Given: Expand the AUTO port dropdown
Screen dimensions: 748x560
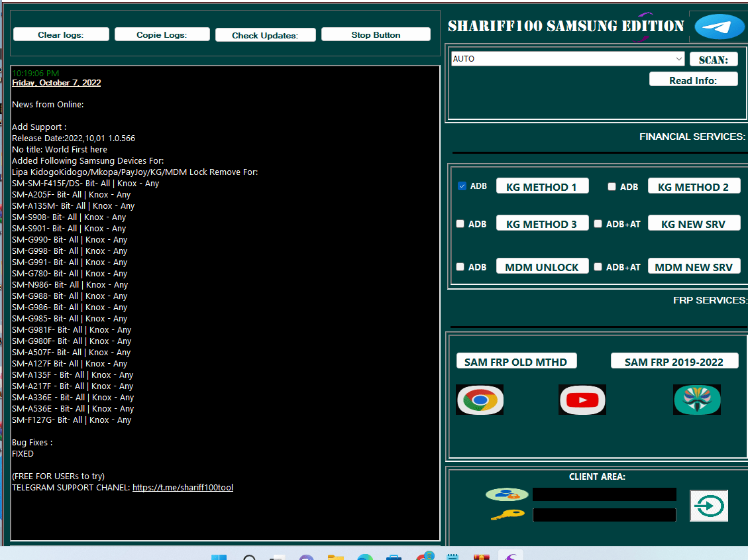Looking at the screenshot, I should [x=679, y=59].
